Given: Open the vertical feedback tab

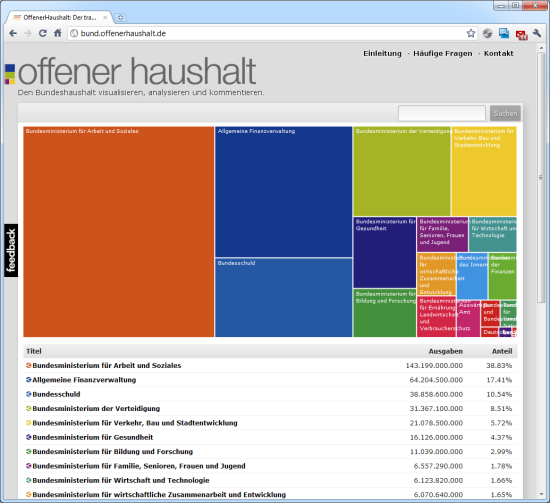Looking at the screenshot, I should pos(11,250).
